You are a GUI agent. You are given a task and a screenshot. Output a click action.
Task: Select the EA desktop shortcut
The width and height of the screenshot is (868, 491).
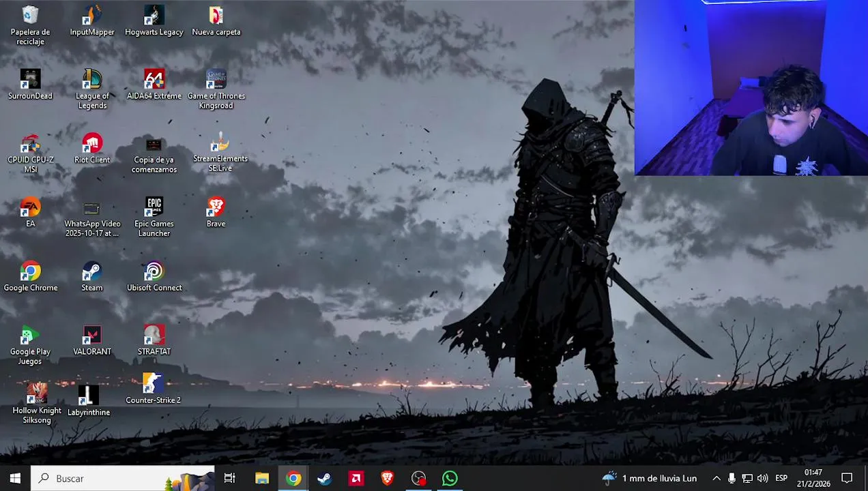30,212
